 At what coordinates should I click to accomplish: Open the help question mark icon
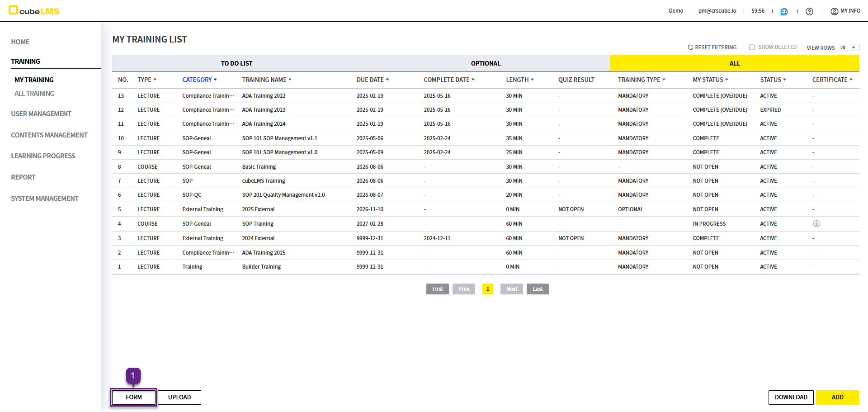pyautogui.click(x=809, y=11)
